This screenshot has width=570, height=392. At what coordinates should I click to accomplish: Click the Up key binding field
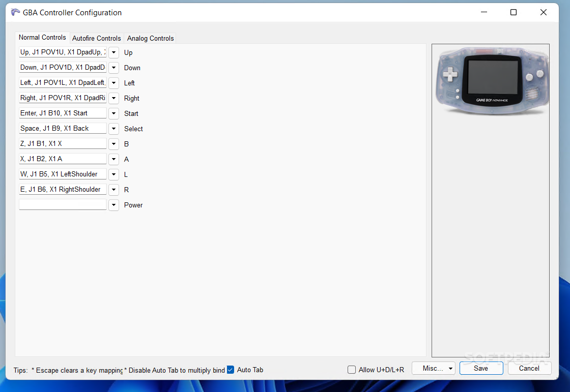tap(63, 52)
